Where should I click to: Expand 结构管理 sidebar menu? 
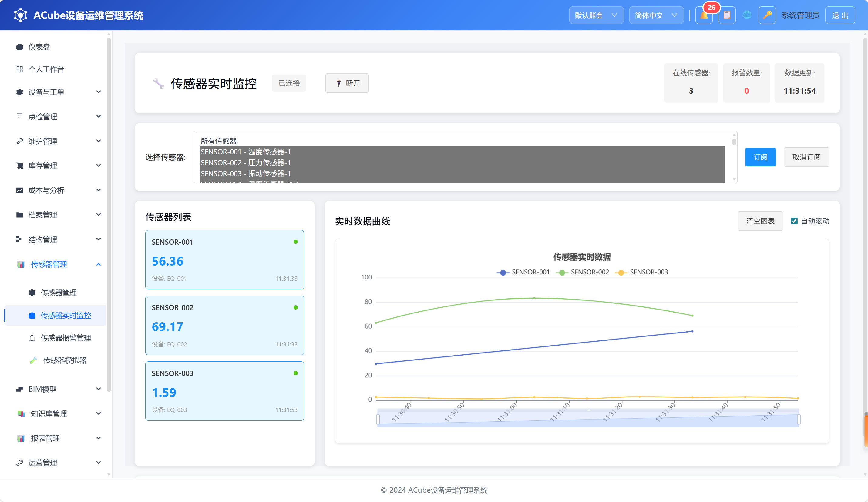(x=55, y=240)
